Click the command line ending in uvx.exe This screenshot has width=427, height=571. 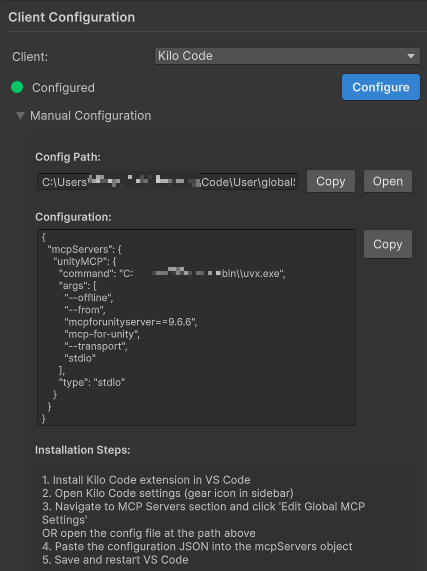pyautogui.click(x=172, y=273)
